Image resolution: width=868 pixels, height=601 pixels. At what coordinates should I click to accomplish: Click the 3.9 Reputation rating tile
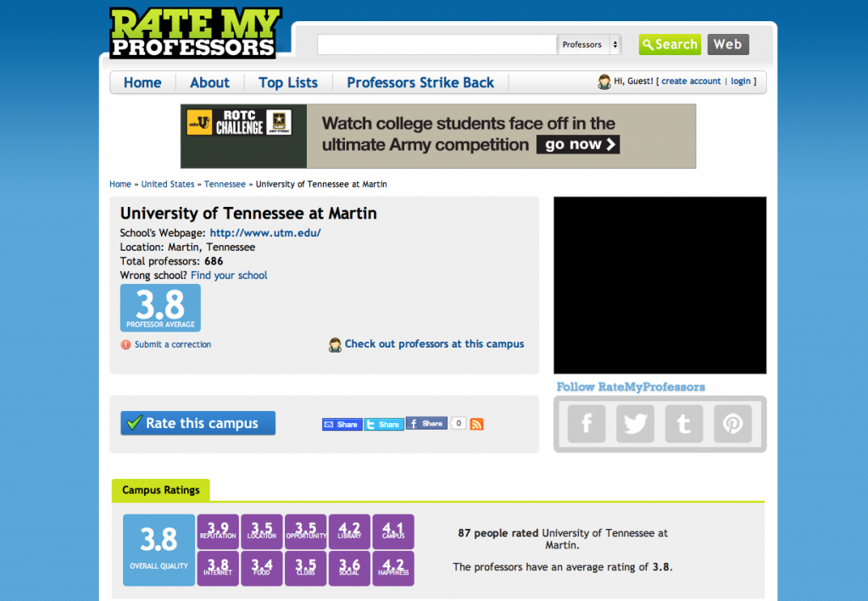tap(218, 531)
